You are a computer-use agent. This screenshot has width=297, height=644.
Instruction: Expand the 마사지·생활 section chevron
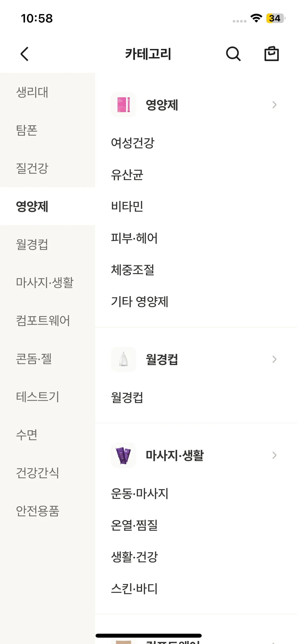274,455
